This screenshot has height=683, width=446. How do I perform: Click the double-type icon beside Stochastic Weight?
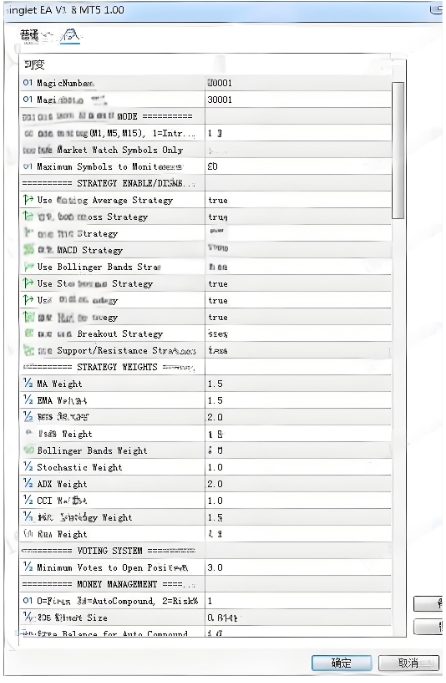tap(28, 467)
